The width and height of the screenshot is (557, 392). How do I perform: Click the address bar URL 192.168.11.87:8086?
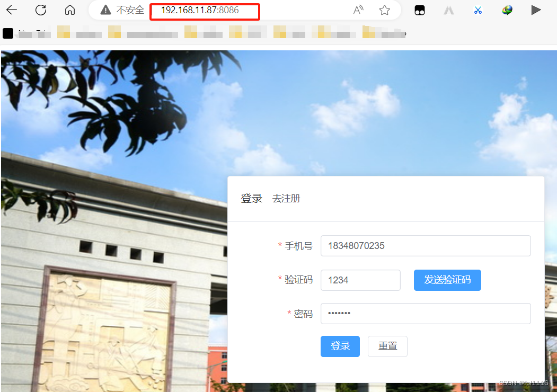[x=200, y=10]
